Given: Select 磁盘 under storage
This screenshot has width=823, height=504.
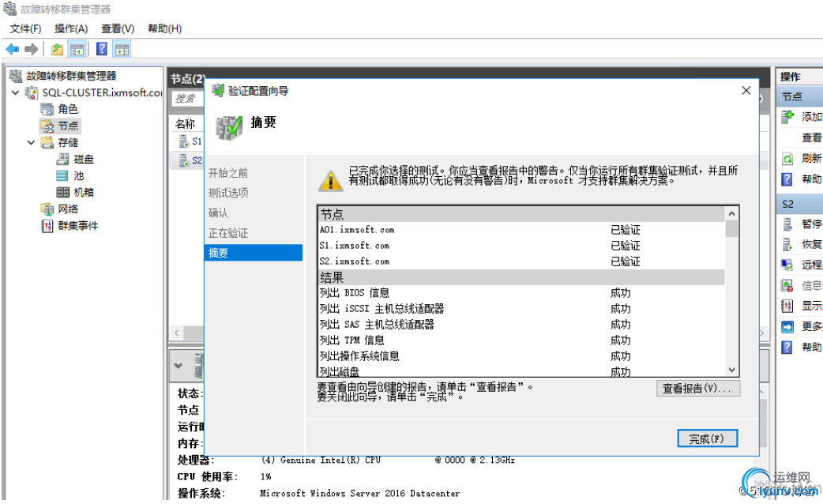Looking at the screenshot, I should [84, 159].
